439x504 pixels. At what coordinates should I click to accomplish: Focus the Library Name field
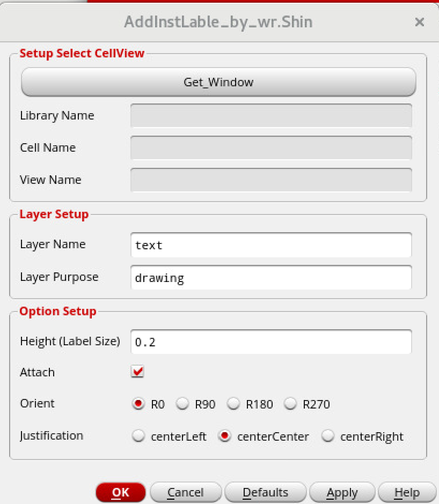click(x=271, y=115)
